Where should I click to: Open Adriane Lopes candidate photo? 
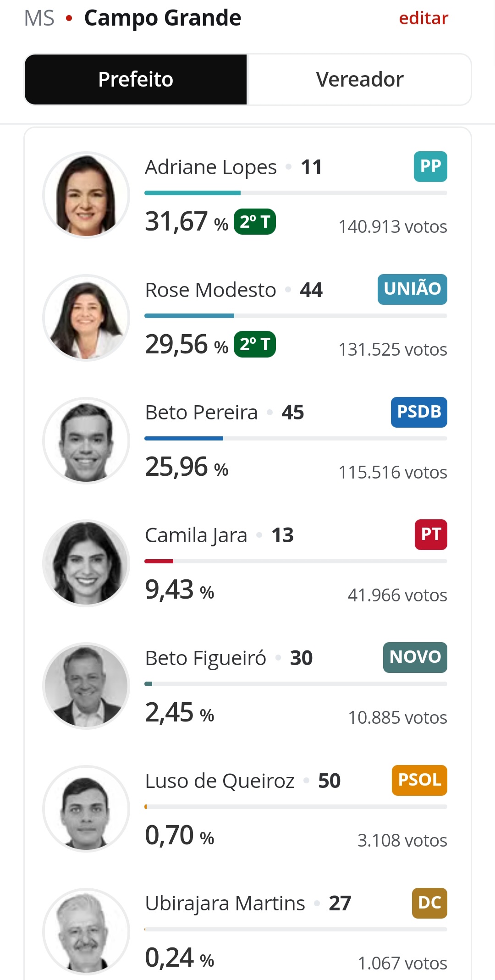click(86, 195)
